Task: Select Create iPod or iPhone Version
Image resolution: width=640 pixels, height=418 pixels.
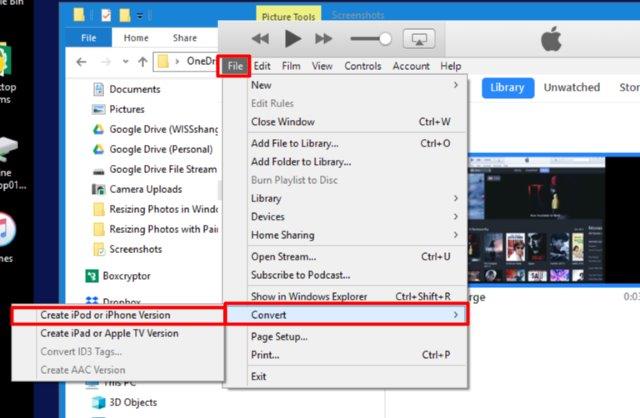Action: (118, 315)
